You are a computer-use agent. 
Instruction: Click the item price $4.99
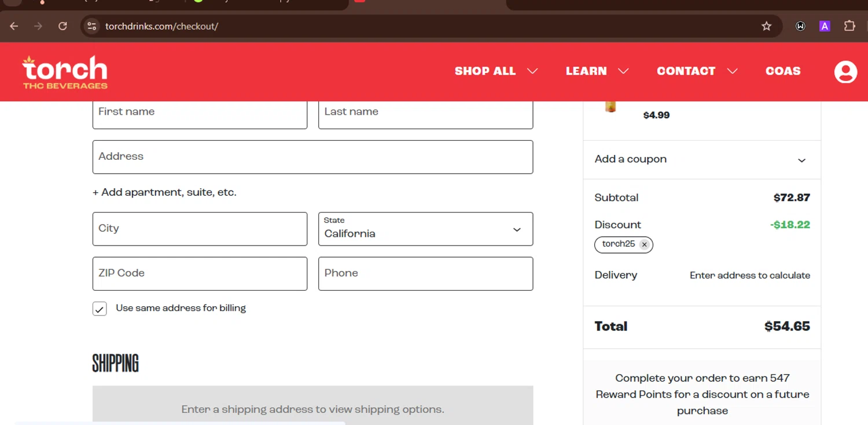coord(656,115)
